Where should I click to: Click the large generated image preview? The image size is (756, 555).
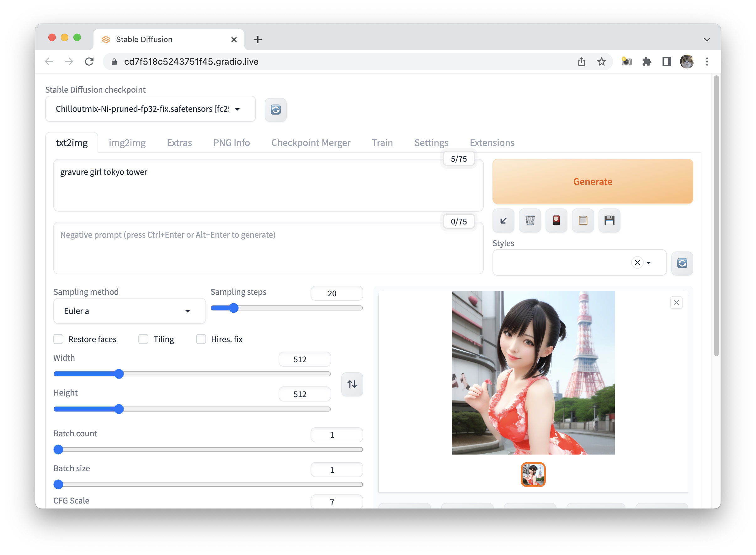click(x=533, y=373)
